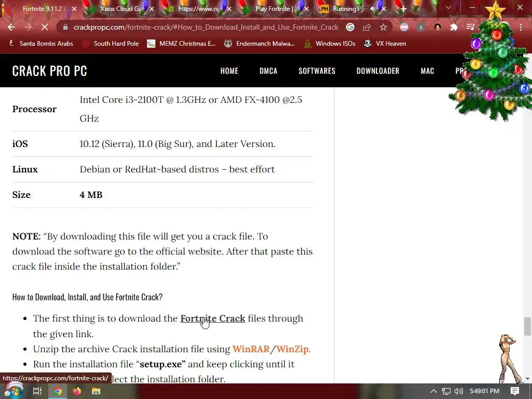Open the volume tray icon

coord(458,391)
